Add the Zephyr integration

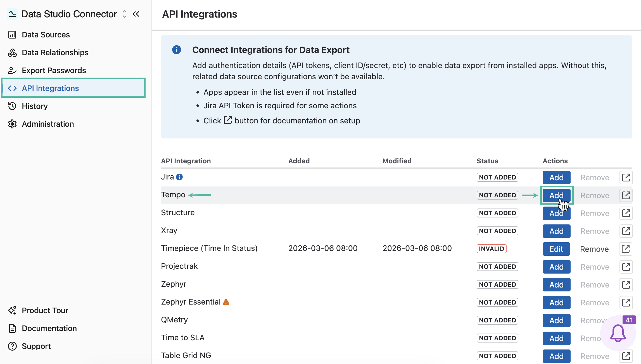(557, 285)
